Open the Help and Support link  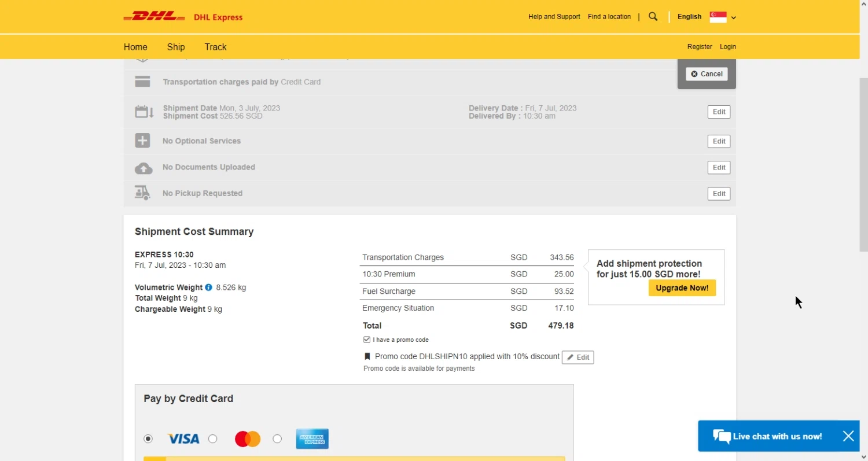554,17
